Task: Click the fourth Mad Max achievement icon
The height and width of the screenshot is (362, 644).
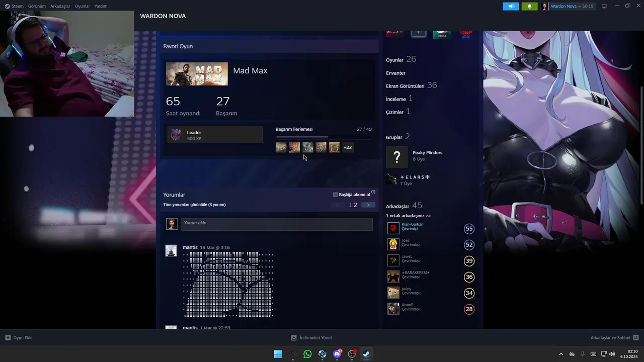Action: click(x=321, y=147)
